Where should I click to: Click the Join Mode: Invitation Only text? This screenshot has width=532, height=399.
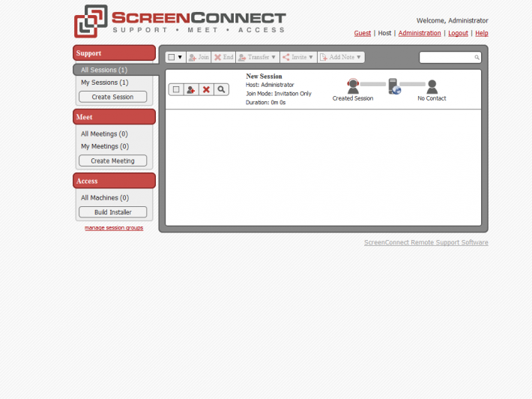coord(279,94)
